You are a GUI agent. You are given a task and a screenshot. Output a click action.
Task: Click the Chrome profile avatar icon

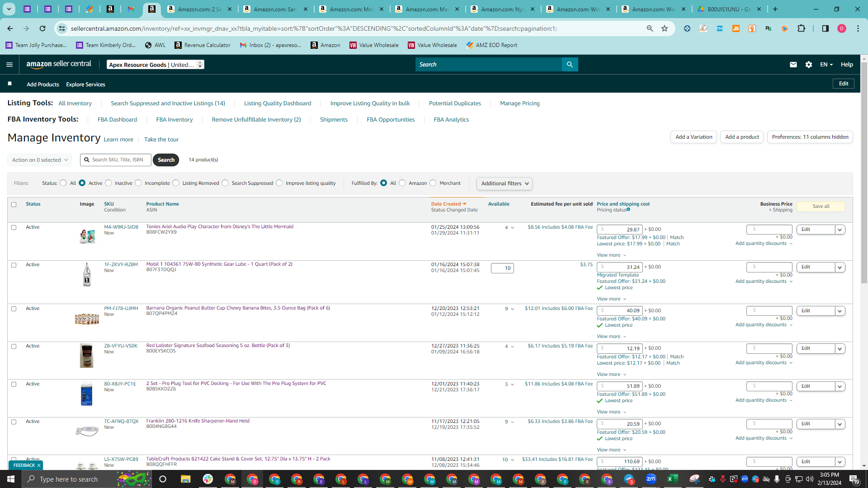pos(841,28)
